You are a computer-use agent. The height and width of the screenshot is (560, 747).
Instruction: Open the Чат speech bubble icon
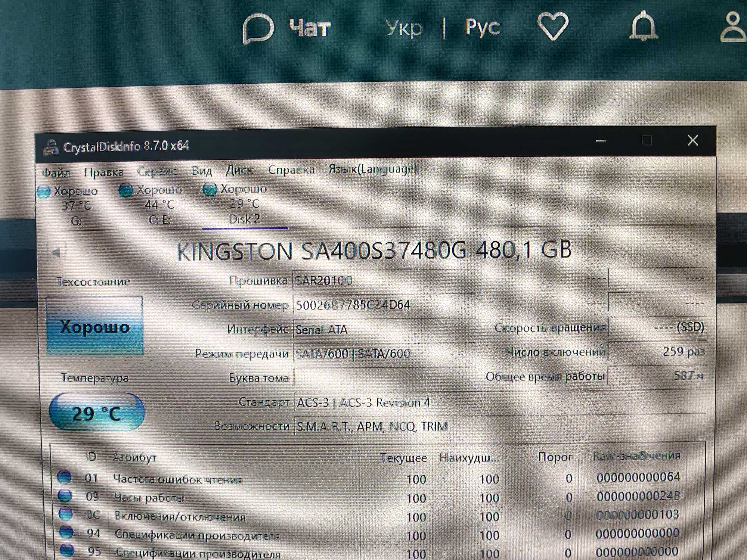click(258, 29)
